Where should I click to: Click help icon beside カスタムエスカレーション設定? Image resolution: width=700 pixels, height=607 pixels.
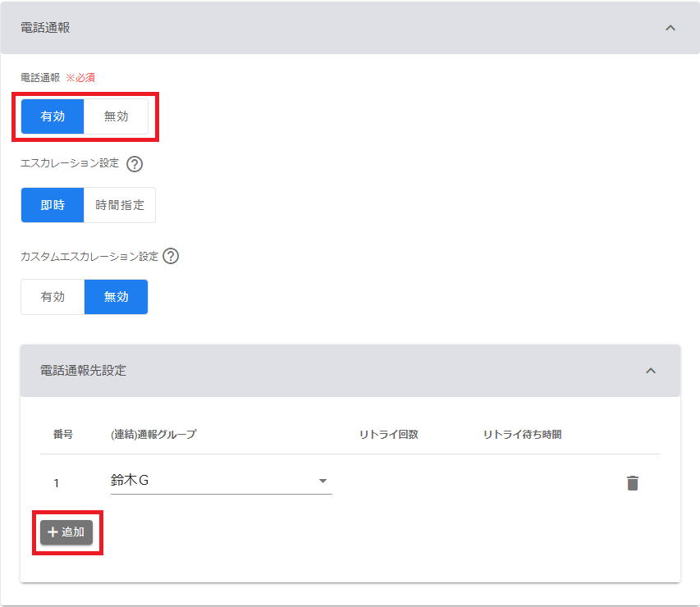(171, 256)
